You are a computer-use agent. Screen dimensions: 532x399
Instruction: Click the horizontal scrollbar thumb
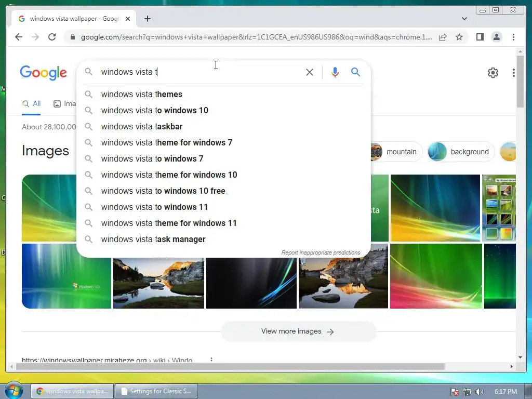tap(231, 366)
